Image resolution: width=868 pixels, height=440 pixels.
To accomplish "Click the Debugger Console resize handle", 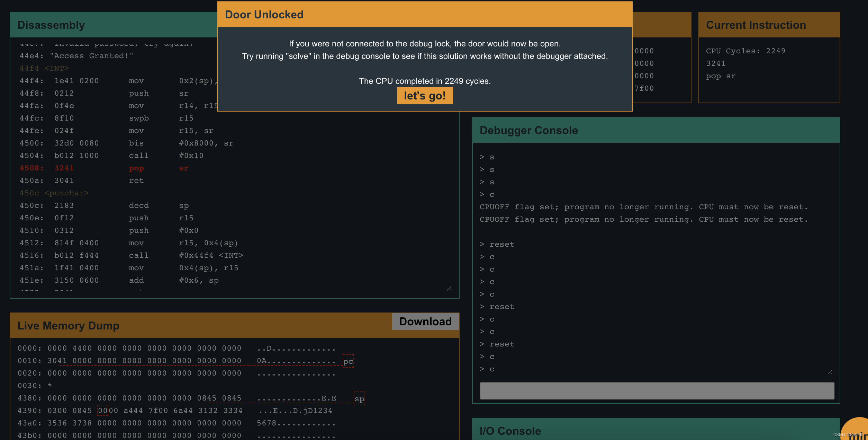I will tap(830, 372).
